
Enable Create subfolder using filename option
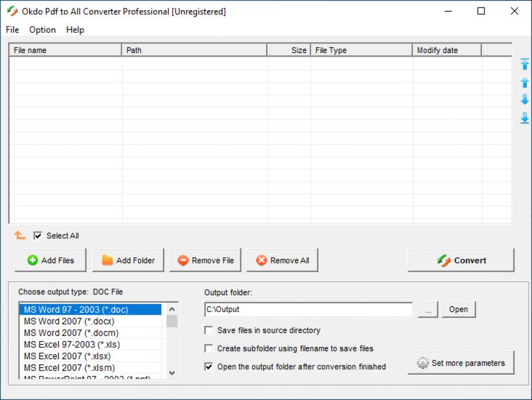209,349
